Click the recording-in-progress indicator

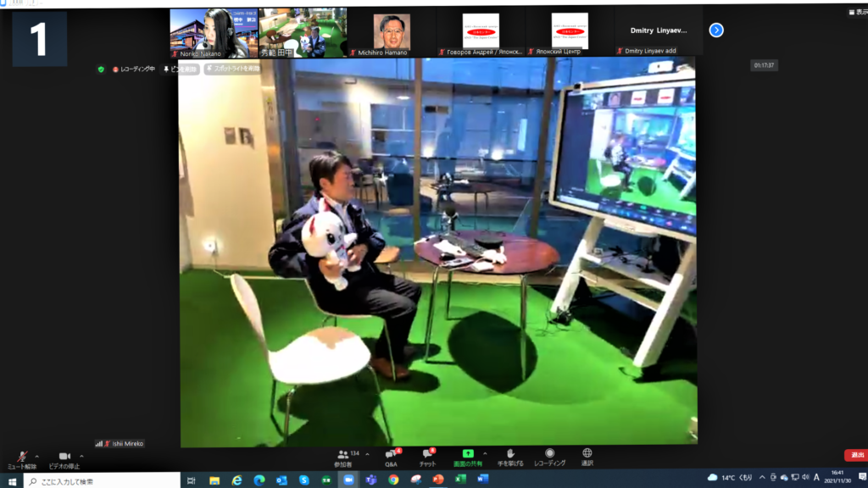click(134, 69)
